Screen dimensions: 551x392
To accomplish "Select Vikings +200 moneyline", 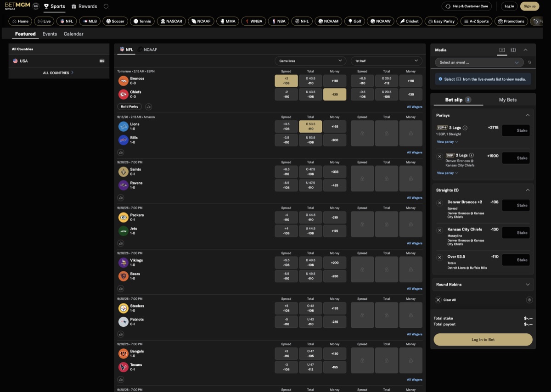I will click(335, 263).
